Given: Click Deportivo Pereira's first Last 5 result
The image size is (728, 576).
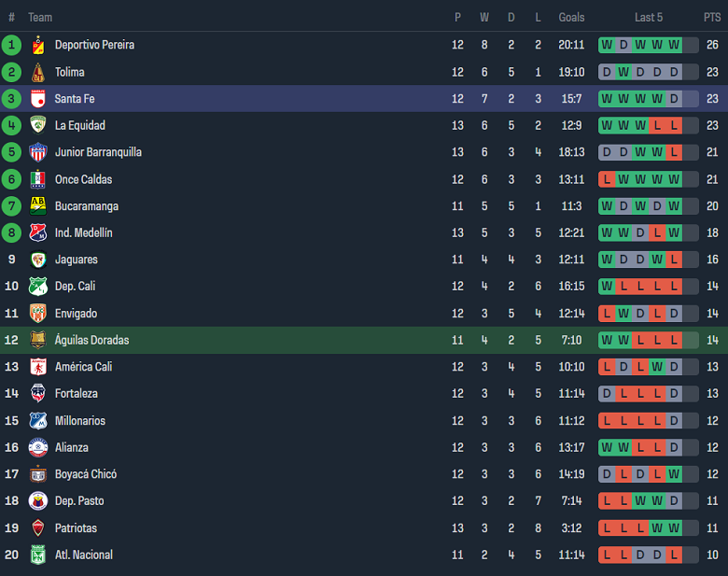Looking at the screenshot, I should point(607,45).
